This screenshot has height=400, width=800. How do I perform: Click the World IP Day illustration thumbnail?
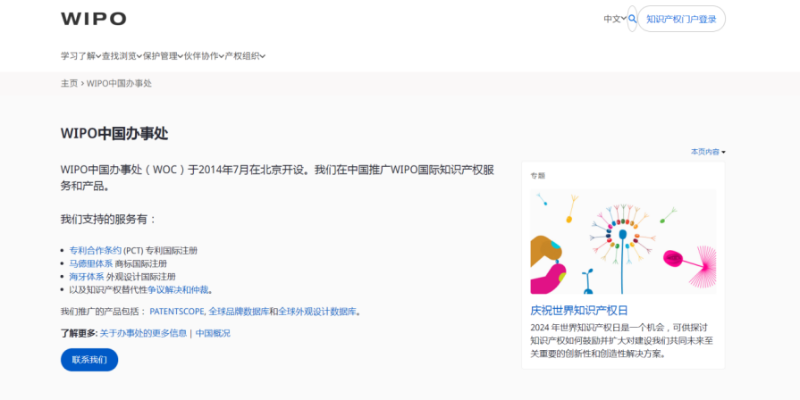tap(623, 242)
